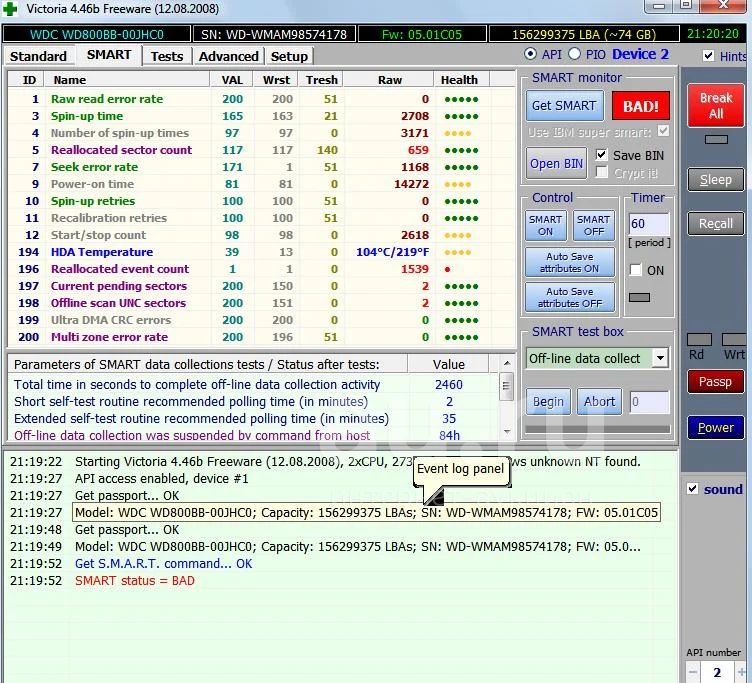This screenshot has height=683, width=752.
Task: Uncheck the Save BIN checkbox
Action: (601, 154)
